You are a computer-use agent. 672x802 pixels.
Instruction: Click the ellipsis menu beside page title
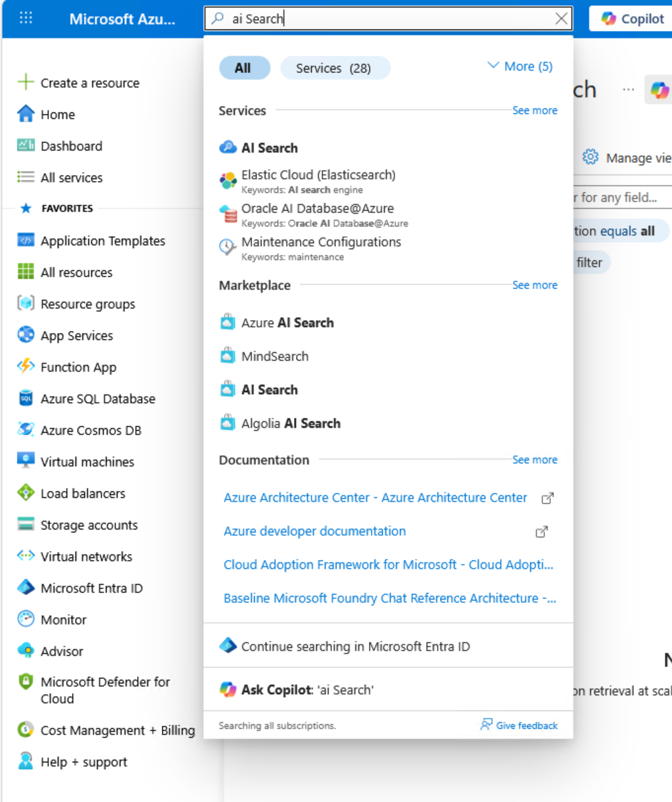(629, 89)
